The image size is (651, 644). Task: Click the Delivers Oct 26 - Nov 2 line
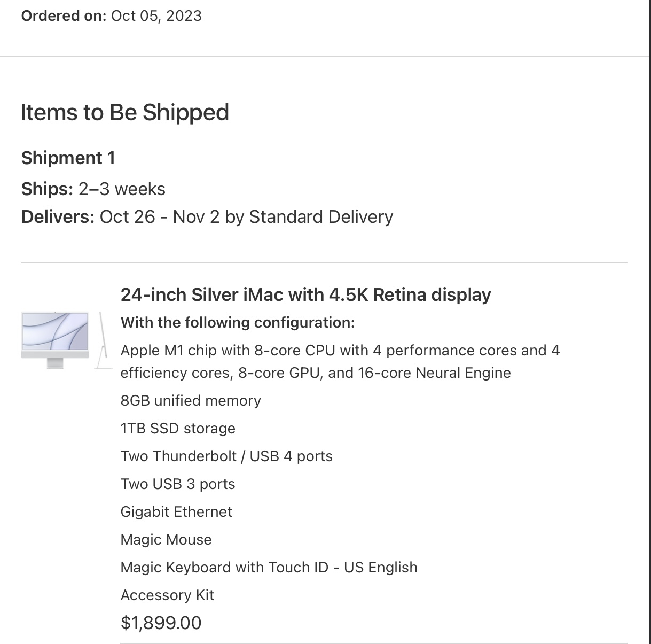pos(207,217)
